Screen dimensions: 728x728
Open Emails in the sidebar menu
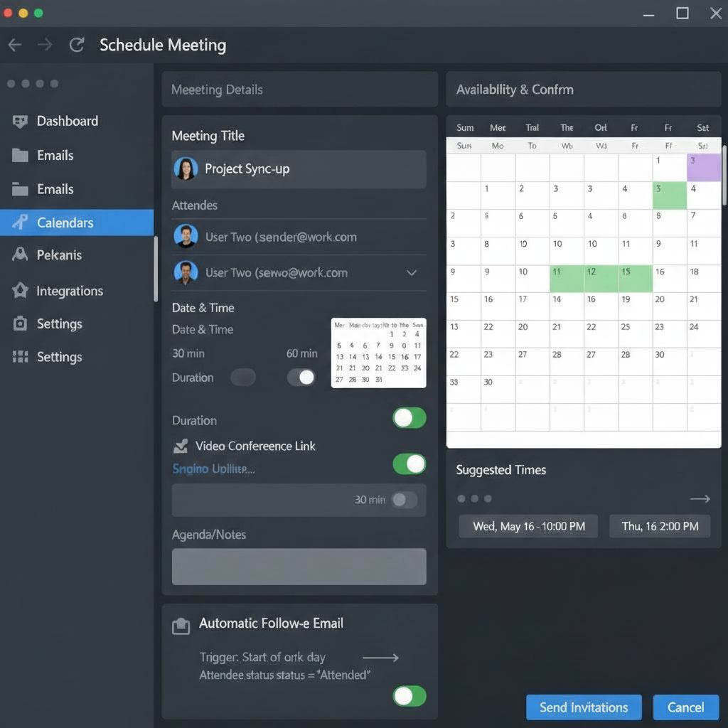(x=55, y=156)
